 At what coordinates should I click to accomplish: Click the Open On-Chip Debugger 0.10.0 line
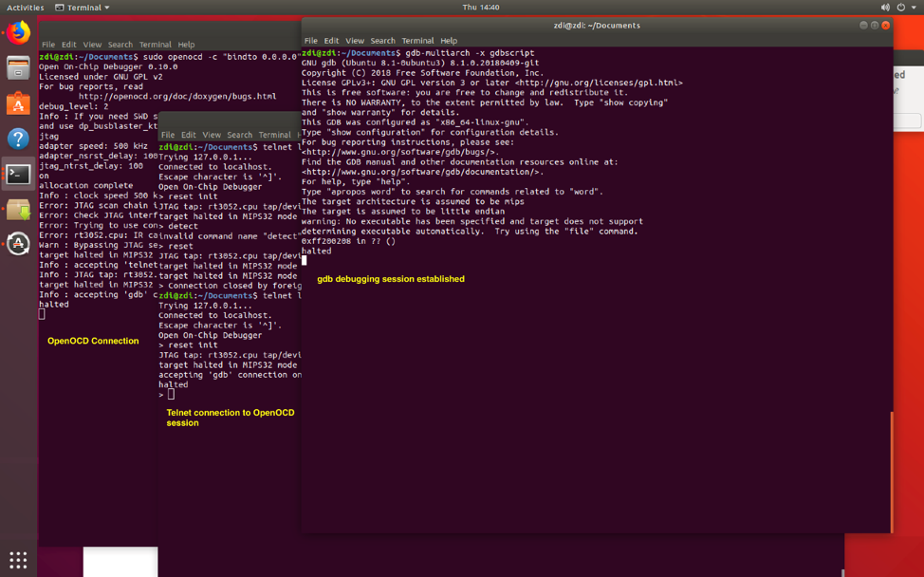[108, 66]
